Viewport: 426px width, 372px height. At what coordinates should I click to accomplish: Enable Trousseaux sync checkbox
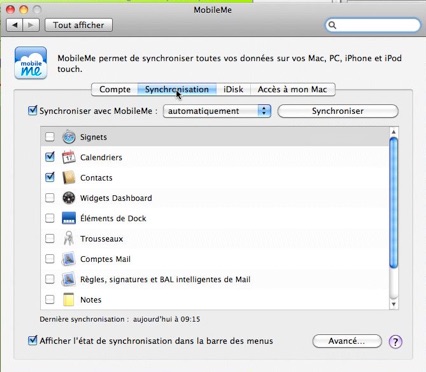pos(50,238)
